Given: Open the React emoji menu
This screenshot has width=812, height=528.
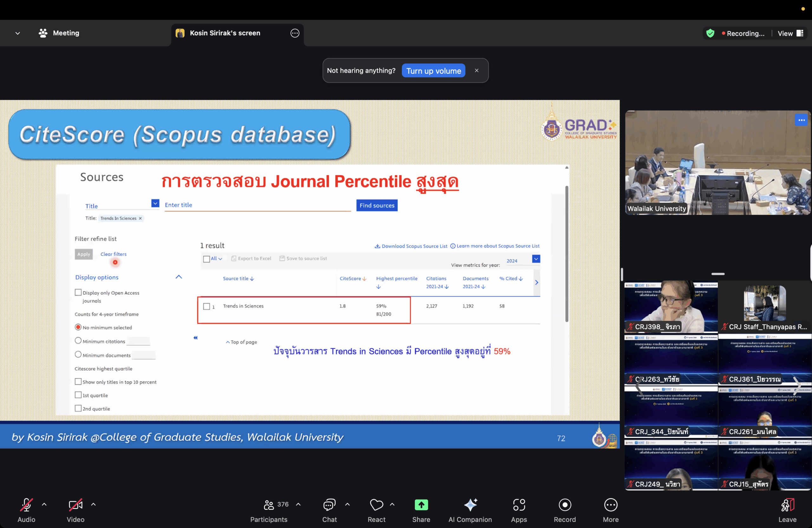Looking at the screenshot, I should point(376,505).
